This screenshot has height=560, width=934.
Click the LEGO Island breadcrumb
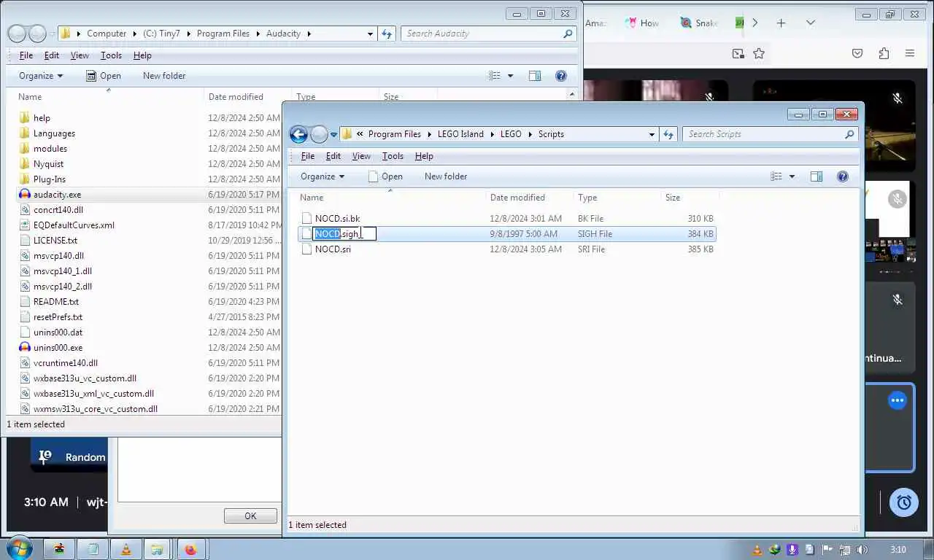pos(460,134)
